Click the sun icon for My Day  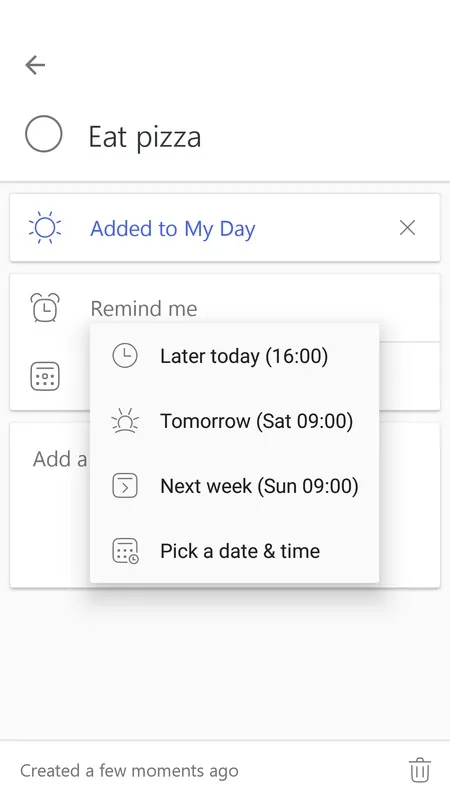point(45,228)
